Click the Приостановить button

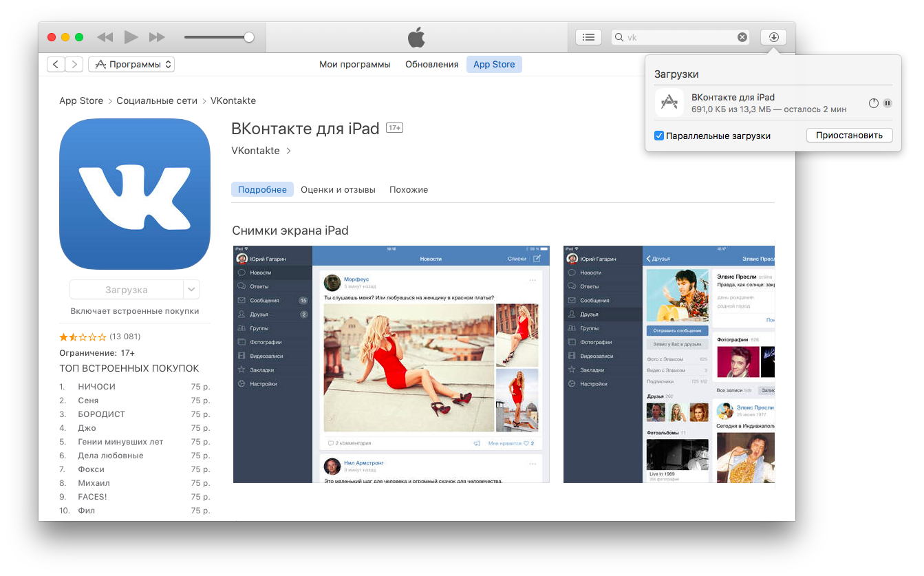click(x=849, y=135)
